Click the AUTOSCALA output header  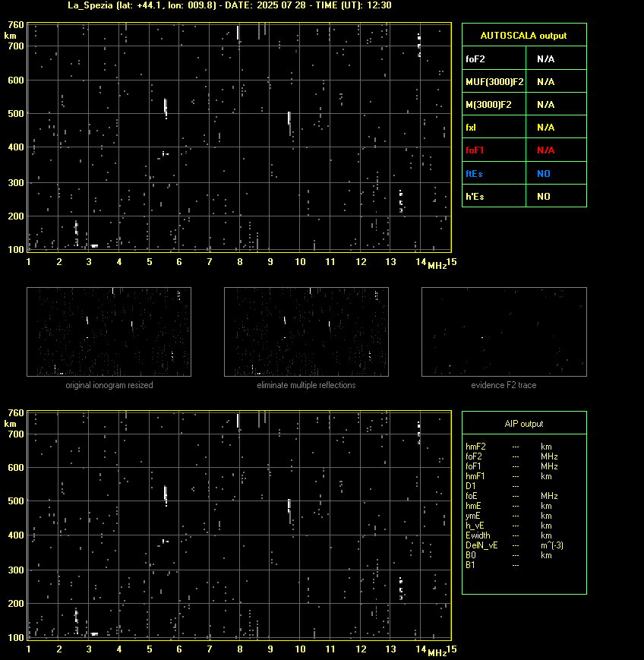pos(524,35)
